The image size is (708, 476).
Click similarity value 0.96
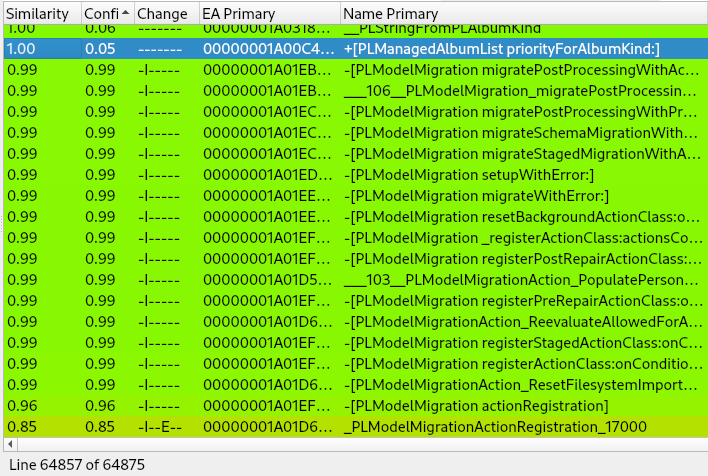(x=22, y=406)
